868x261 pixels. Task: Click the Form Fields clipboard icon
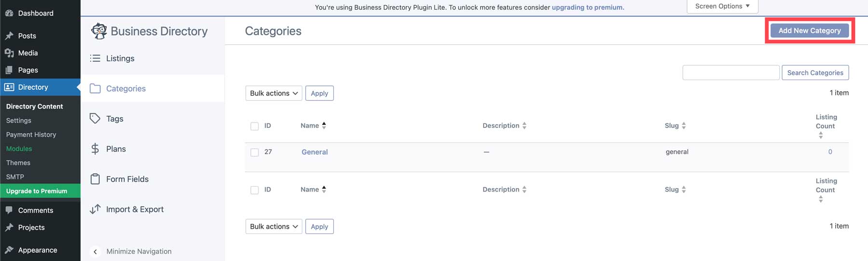(x=95, y=179)
